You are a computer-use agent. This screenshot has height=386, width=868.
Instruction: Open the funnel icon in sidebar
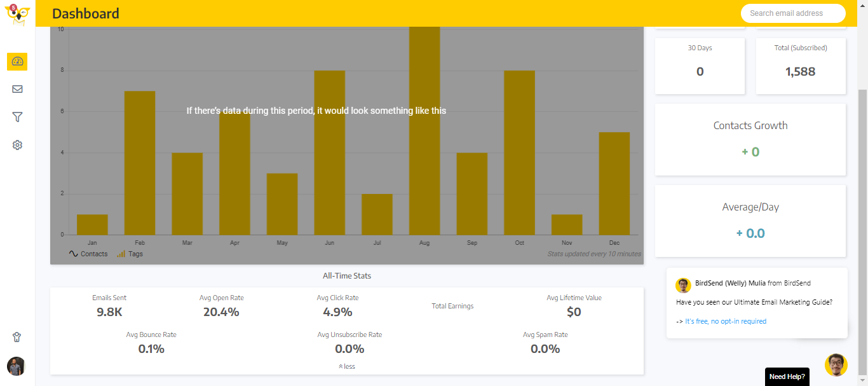coord(17,117)
